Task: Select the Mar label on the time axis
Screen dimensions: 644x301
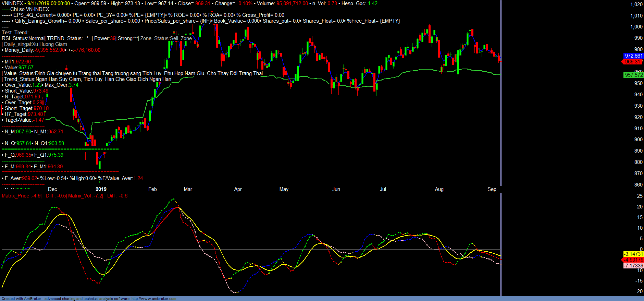Action: 188,189
